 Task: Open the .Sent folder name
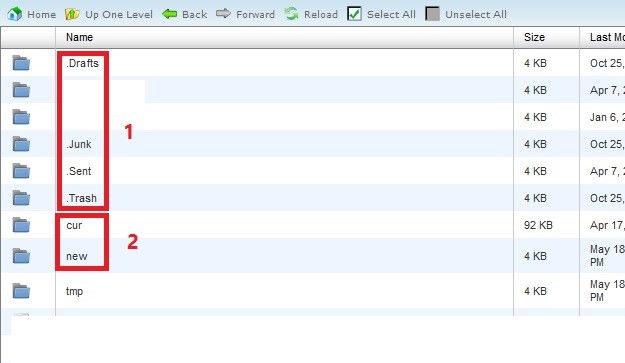tap(79, 171)
